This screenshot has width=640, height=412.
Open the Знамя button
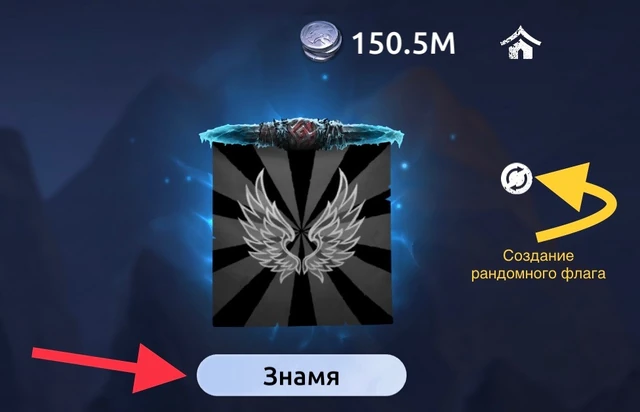tap(302, 375)
